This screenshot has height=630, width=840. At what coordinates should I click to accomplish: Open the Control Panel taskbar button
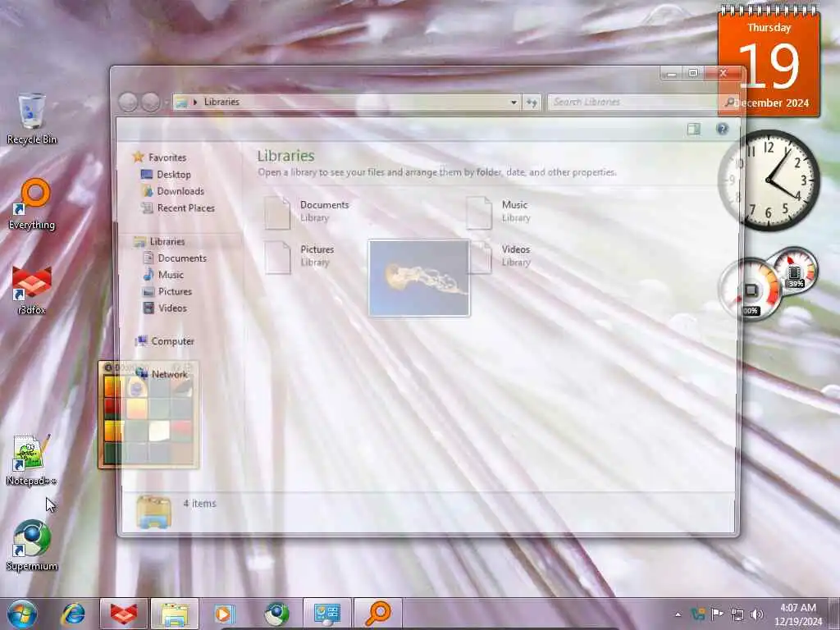[327, 614]
